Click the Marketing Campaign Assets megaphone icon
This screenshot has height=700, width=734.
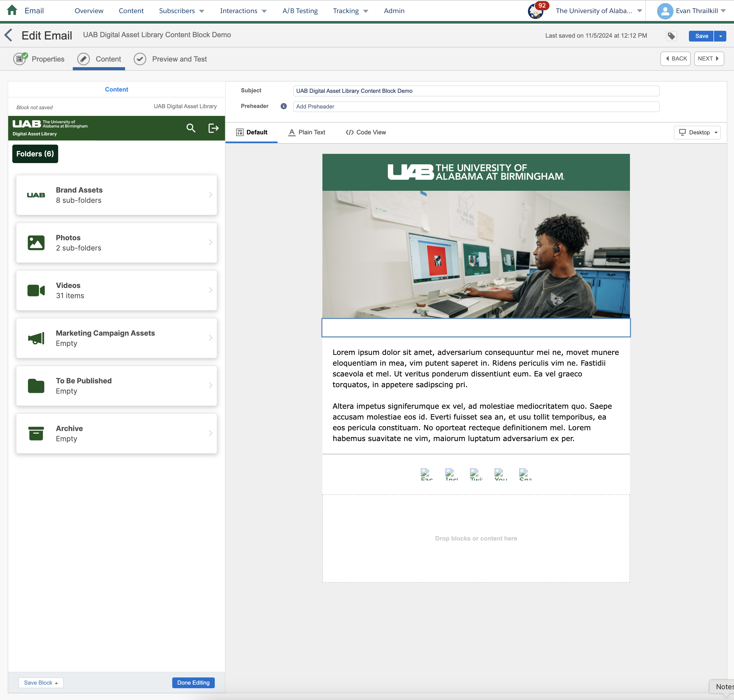(x=36, y=338)
